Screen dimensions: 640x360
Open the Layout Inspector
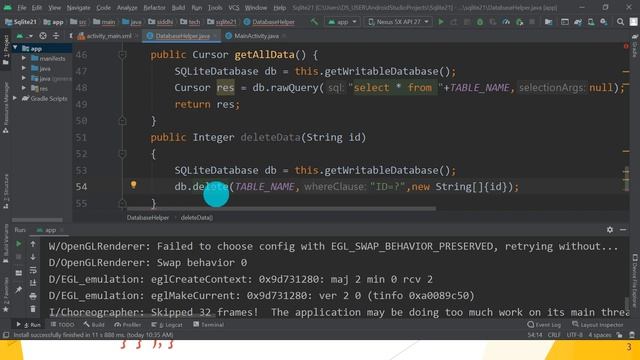tap(598, 325)
